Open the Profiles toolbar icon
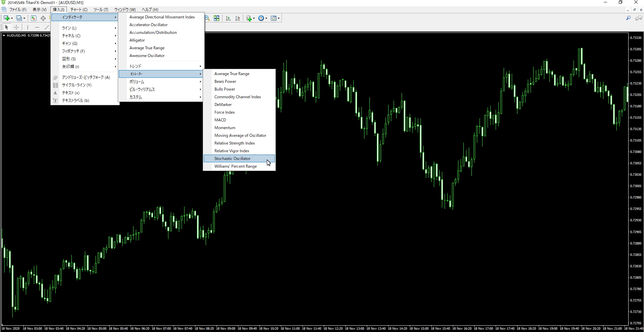Image resolution: width=644 pixels, height=332 pixels. coord(19,18)
